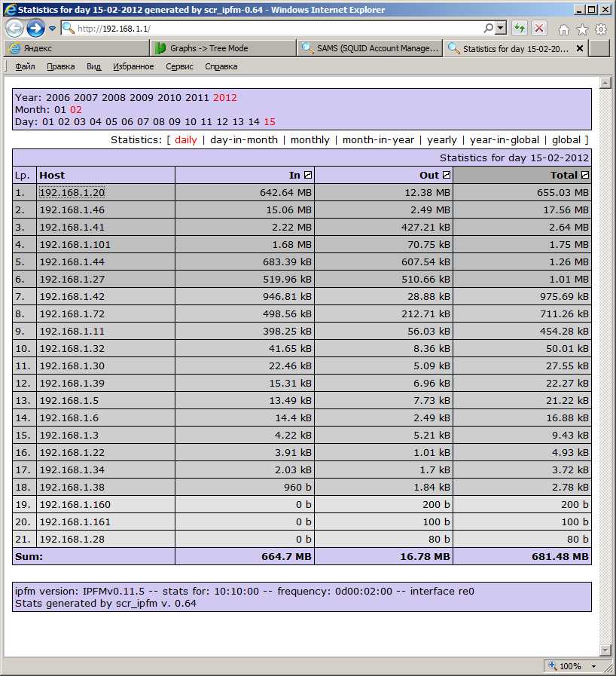Screen dimensions: 616x676
Task: Click scrollbar up arrow
Action: coord(605,83)
